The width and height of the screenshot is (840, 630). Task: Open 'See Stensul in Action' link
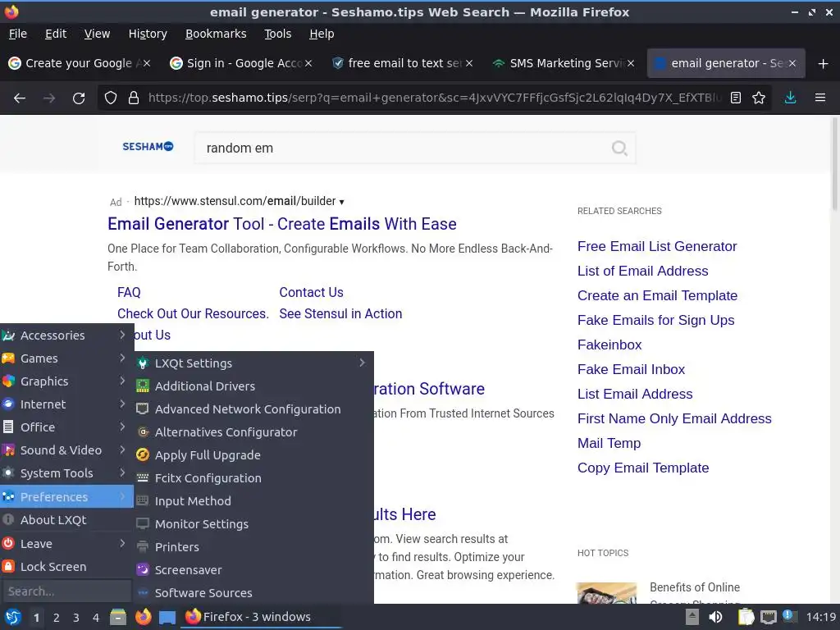coord(340,314)
